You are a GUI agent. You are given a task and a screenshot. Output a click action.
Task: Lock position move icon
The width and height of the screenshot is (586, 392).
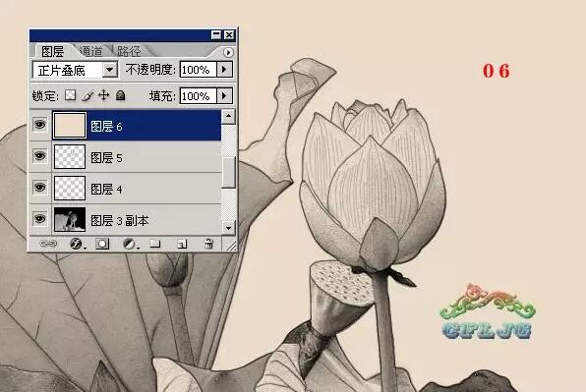(x=103, y=95)
